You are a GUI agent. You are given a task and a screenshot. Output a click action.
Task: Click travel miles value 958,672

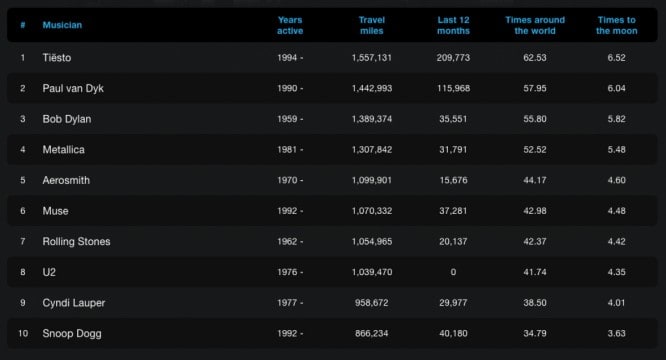pyautogui.click(x=372, y=303)
